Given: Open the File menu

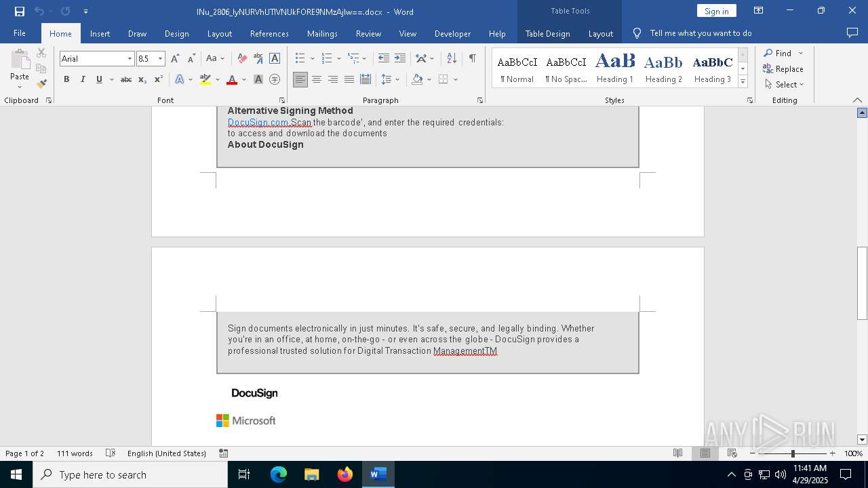Looking at the screenshot, I should click(x=20, y=33).
